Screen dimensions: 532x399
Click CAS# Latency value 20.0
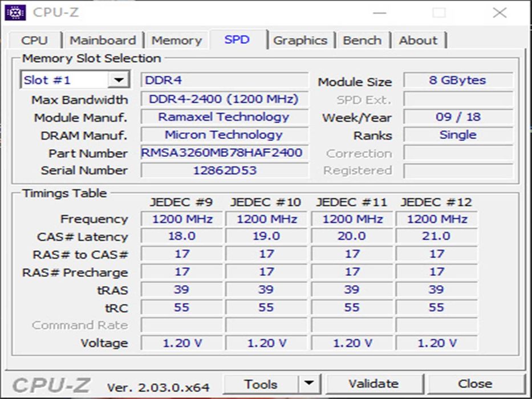point(352,236)
